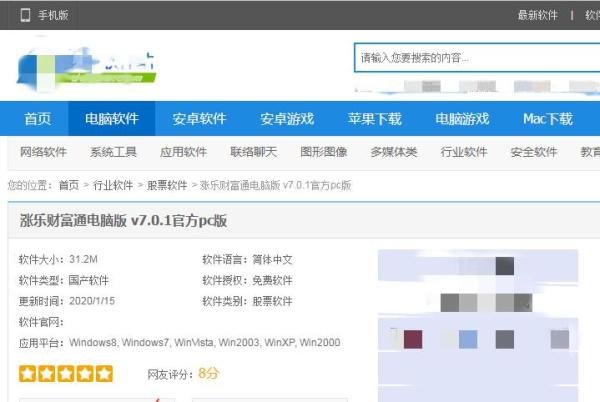Select the 电脑游戏 navigation tab
The width and height of the screenshot is (600, 402).
(462, 119)
